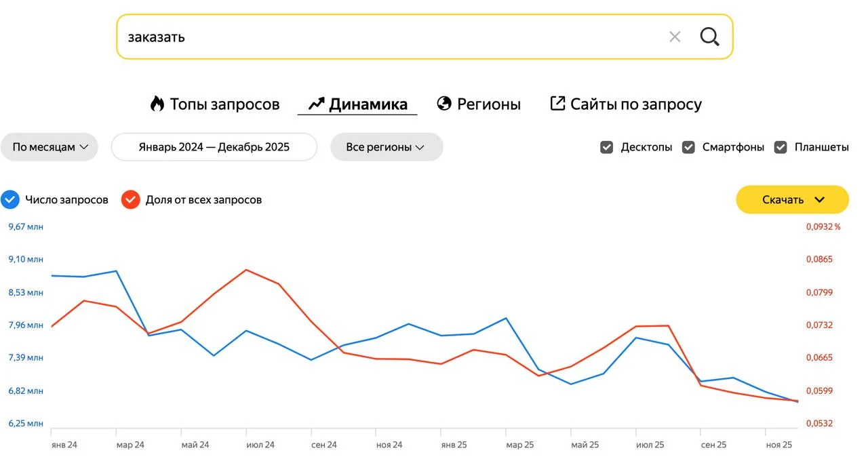868x461 pixels.
Task: Switch to Топы запросов tab
Action: click(224, 104)
